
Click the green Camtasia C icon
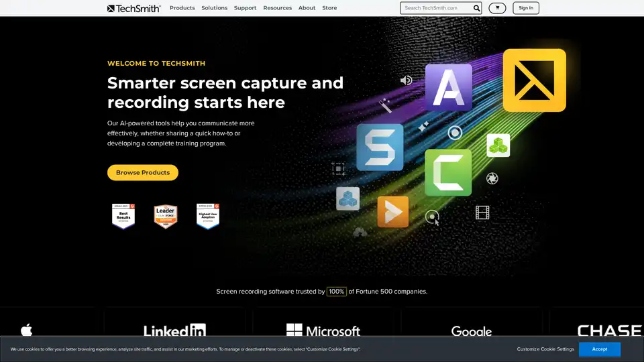[447, 172]
